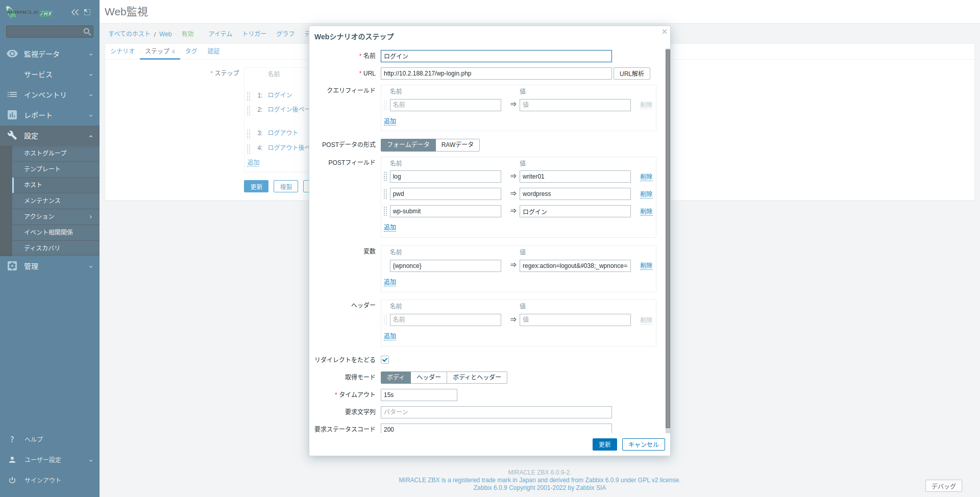Click the サインアウト power icon
The width and height of the screenshot is (980, 497).
click(12, 480)
